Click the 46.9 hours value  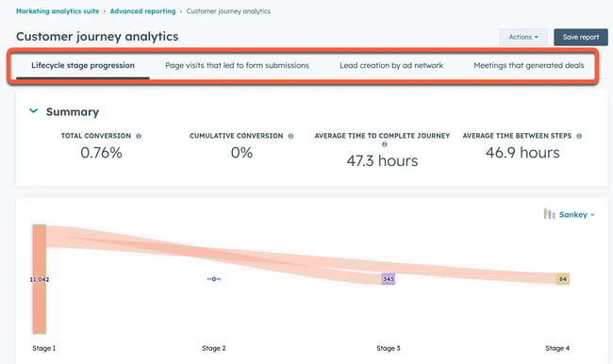pos(522,153)
